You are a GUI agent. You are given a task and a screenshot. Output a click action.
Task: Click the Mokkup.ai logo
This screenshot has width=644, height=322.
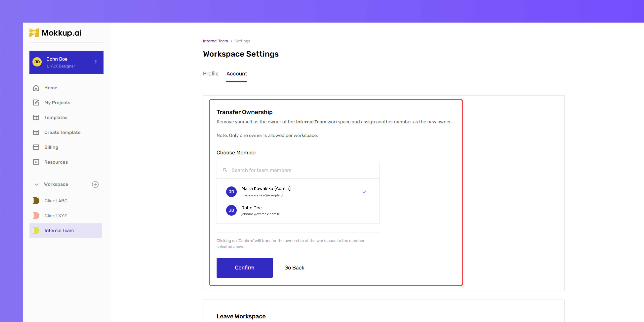pos(55,33)
